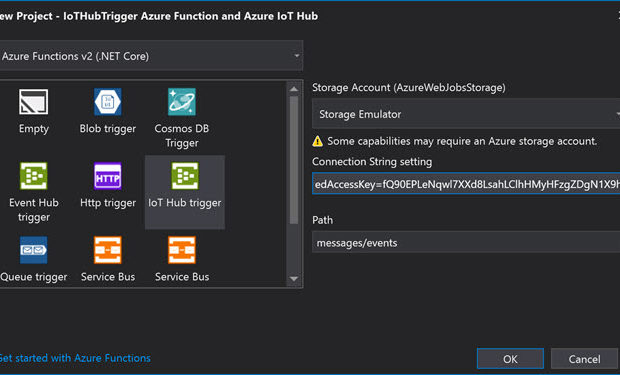
Task: Click the warning icon beside storage notice
Action: [318, 141]
